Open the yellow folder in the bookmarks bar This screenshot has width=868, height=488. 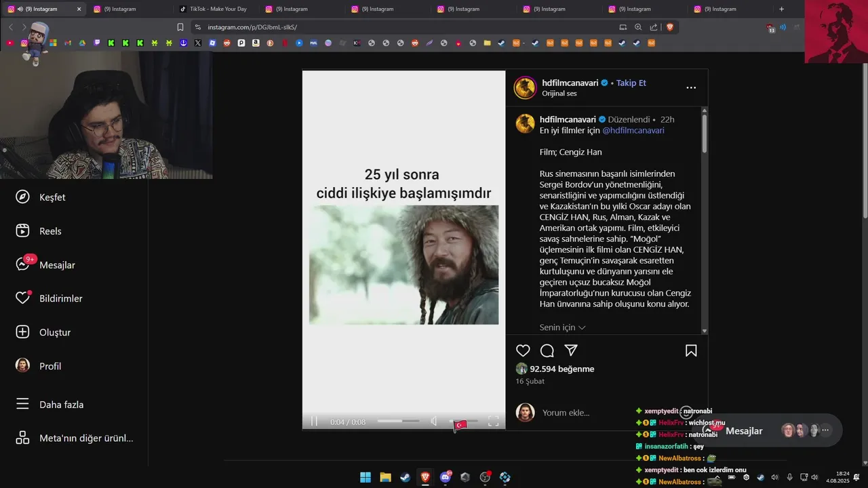pos(487,43)
